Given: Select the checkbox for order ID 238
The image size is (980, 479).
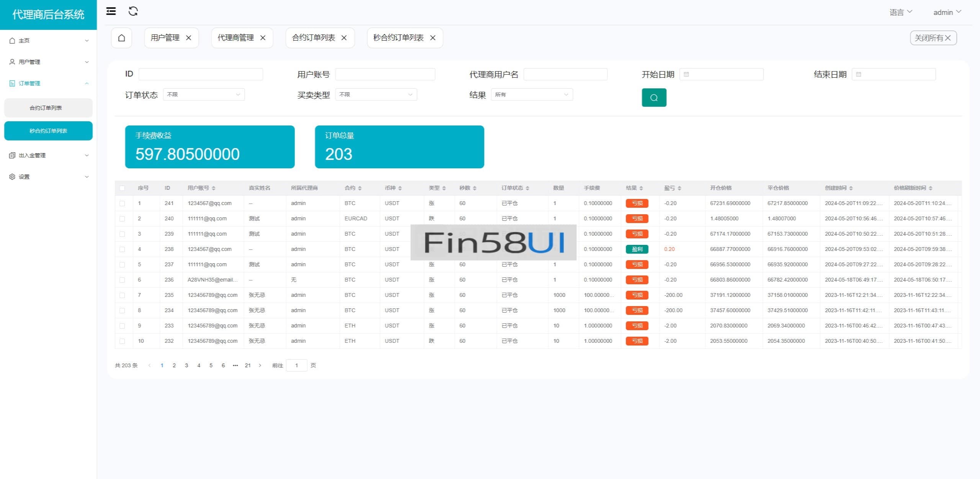Looking at the screenshot, I should click(122, 249).
